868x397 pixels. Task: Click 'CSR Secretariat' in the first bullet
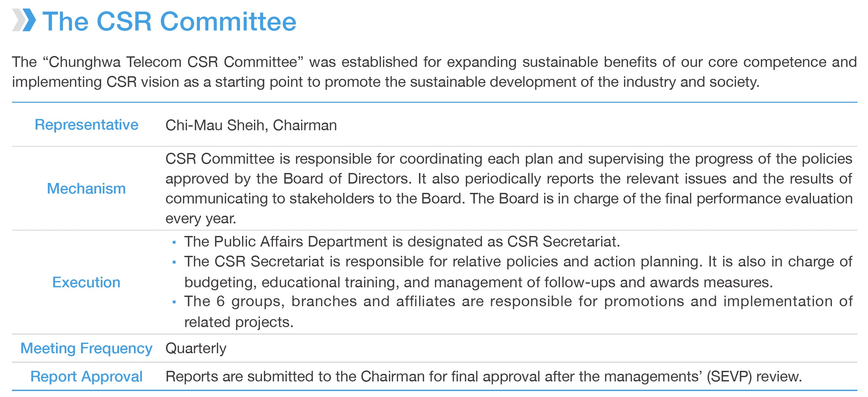[x=563, y=242]
